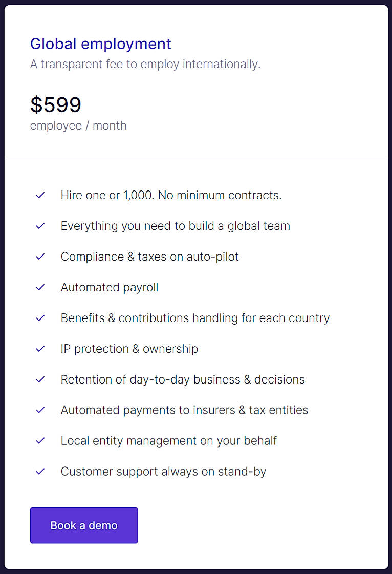Click the checkmark beside "Benefits & contributions handling"
The image size is (392, 574).
coord(40,318)
